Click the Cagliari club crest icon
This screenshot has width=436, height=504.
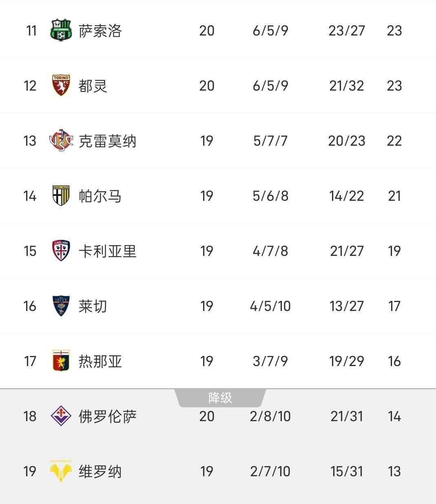click(61, 251)
